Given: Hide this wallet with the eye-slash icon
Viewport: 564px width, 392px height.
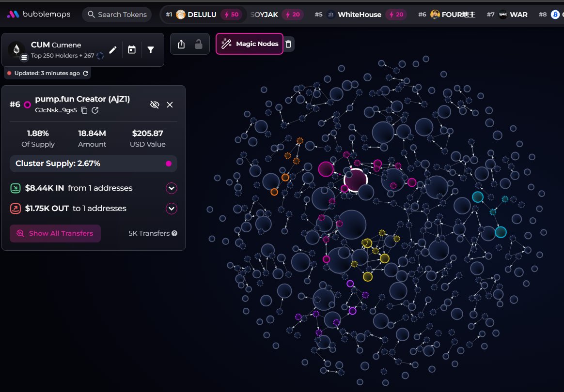Looking at the screenshot, I should click(155, 105).
